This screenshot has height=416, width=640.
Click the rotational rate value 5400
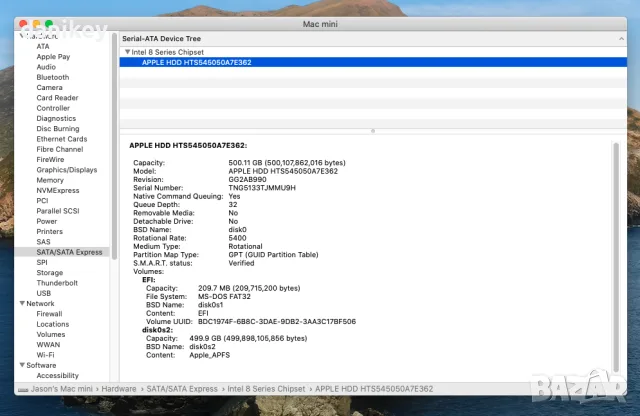click(238, 238)
